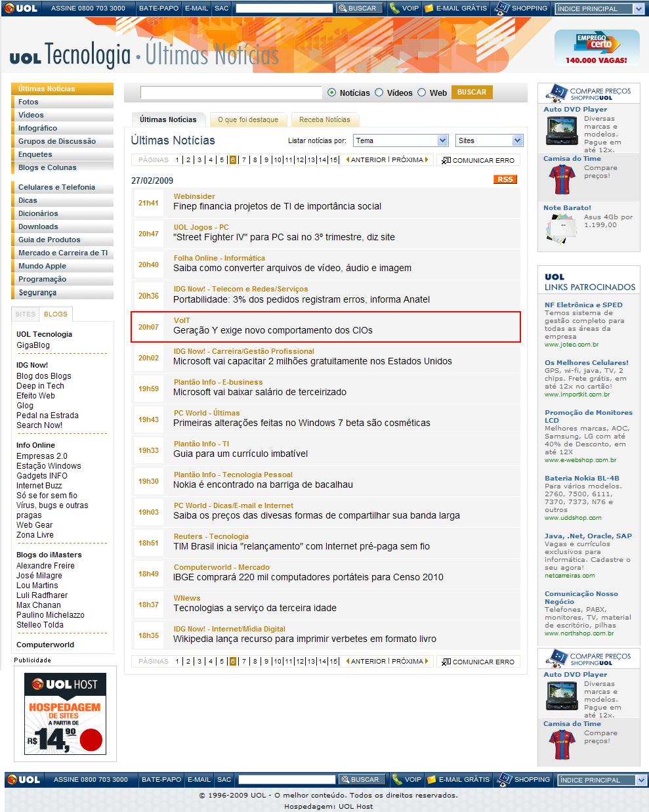
Task: Click the UOL logo in top bar
Action: (21, 9)
